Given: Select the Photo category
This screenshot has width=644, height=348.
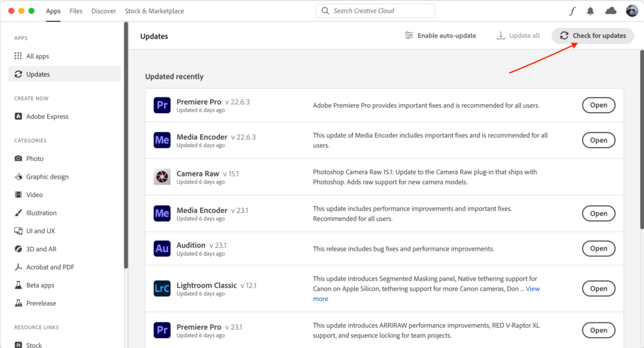Looking at the screenshot, I should 65,158.
